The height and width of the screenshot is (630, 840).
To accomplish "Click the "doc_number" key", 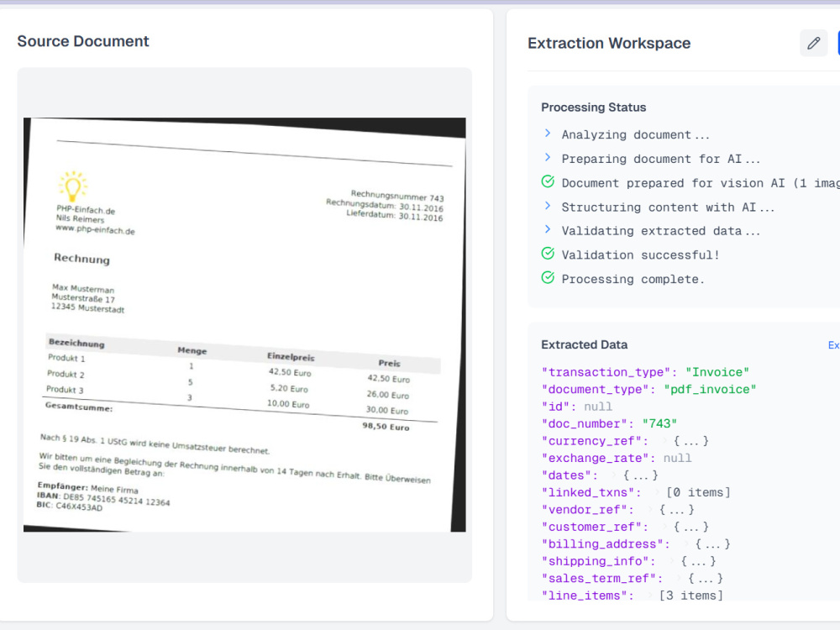I will (x=585, y=423).
